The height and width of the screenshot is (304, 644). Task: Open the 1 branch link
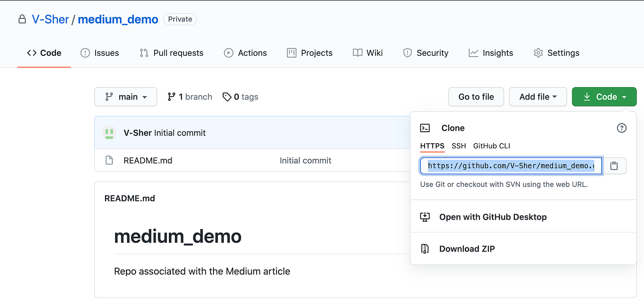190,97
